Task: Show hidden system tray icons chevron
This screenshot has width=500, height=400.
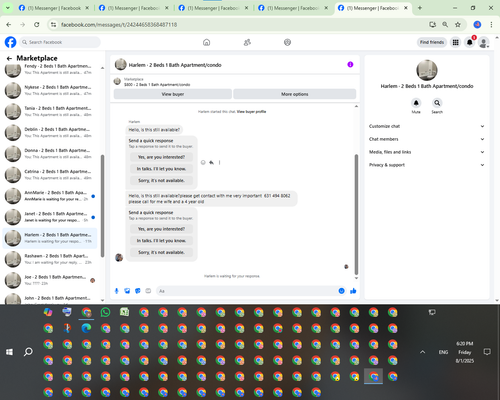Action: click(x=422, y=352)
